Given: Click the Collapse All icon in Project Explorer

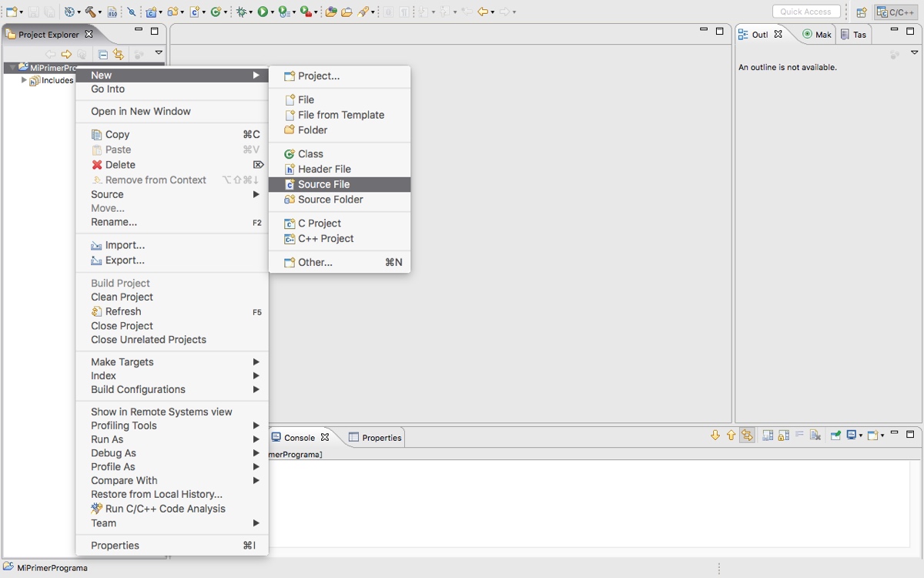Looking at the screenshot, I should pos(102,54).
